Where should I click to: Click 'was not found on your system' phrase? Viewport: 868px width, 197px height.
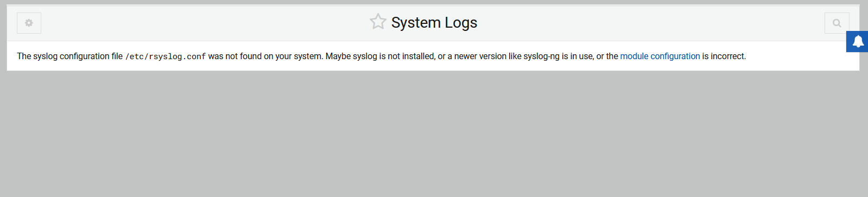point(265,56)
